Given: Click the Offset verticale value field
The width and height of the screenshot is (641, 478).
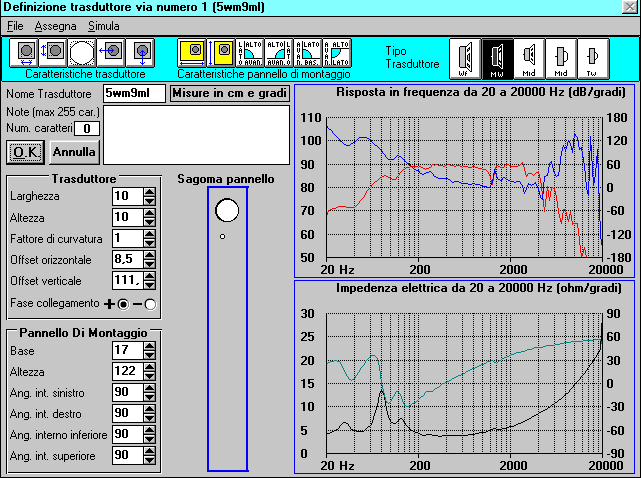Looking at the screenshot, I should (x=128, y=281).
